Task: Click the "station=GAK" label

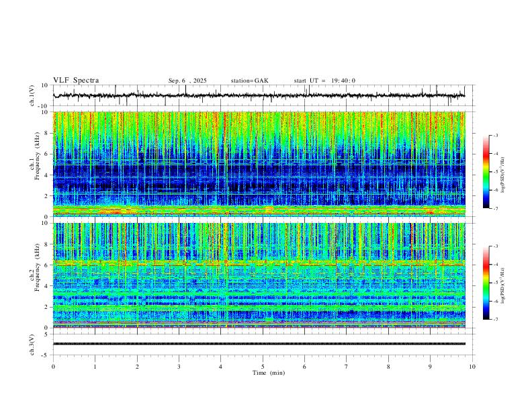Action: coord(249,81)
